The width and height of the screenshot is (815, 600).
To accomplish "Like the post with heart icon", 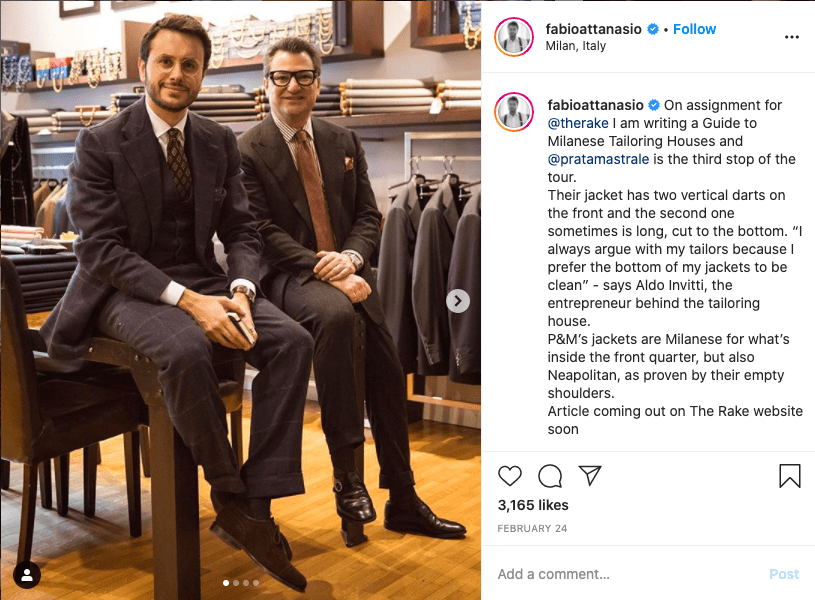I will (510, 476).
